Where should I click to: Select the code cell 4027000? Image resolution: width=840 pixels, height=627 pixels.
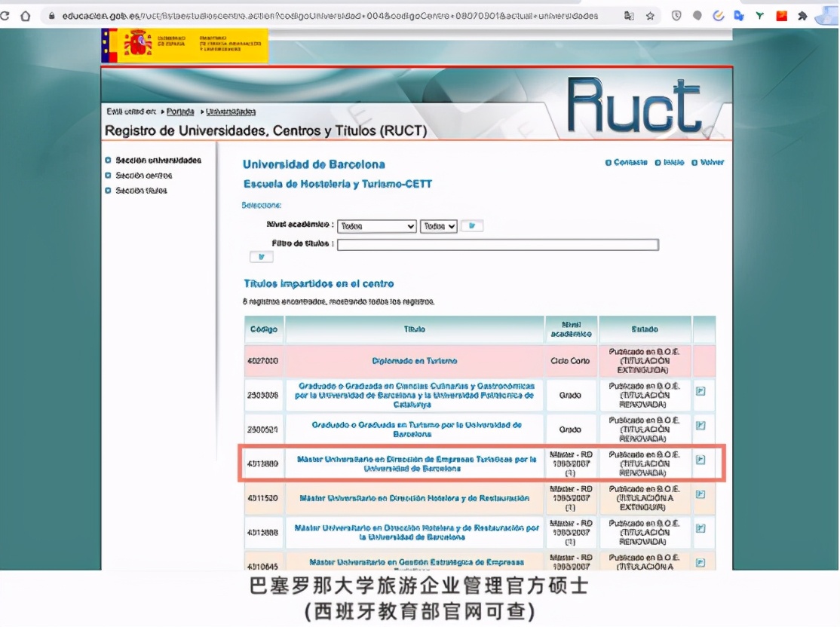click(263, 361)
